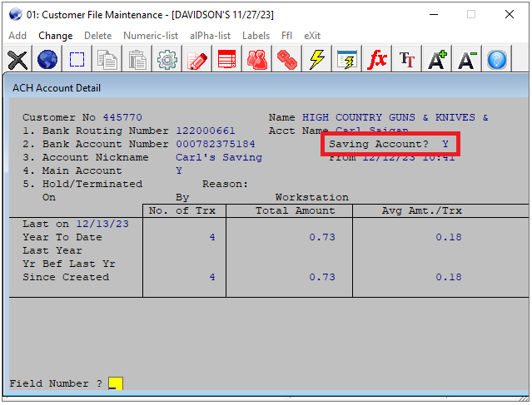Image resolution: width=532 pixels, height=405 pixels.
Task: Click the yellow lightning bolt icon
Action: pos(316,60)
